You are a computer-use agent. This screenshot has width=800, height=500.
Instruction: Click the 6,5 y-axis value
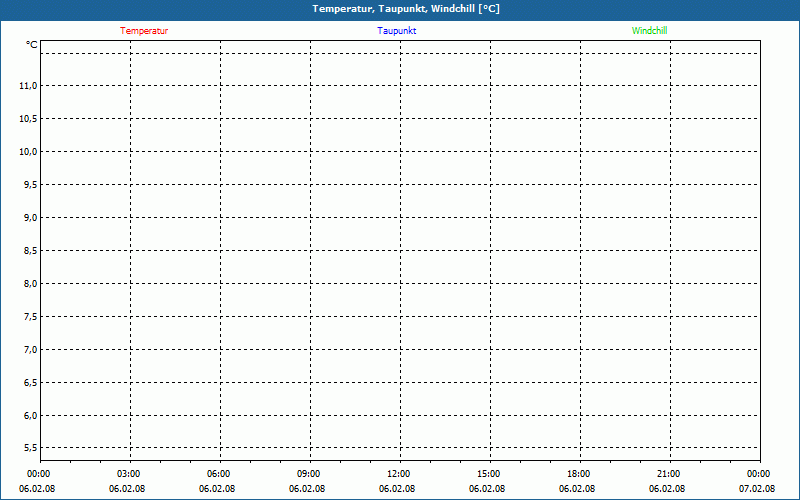[x=31, y=383]
